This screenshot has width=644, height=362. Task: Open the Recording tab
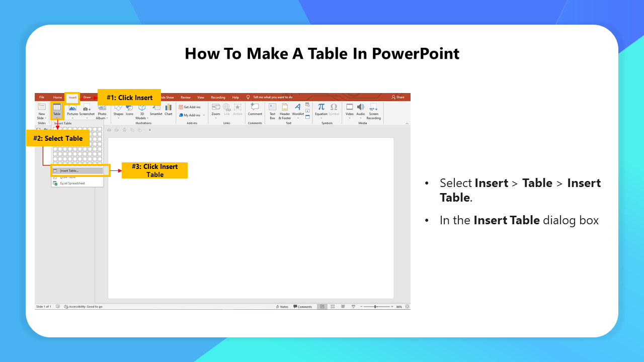click(218, 97)
